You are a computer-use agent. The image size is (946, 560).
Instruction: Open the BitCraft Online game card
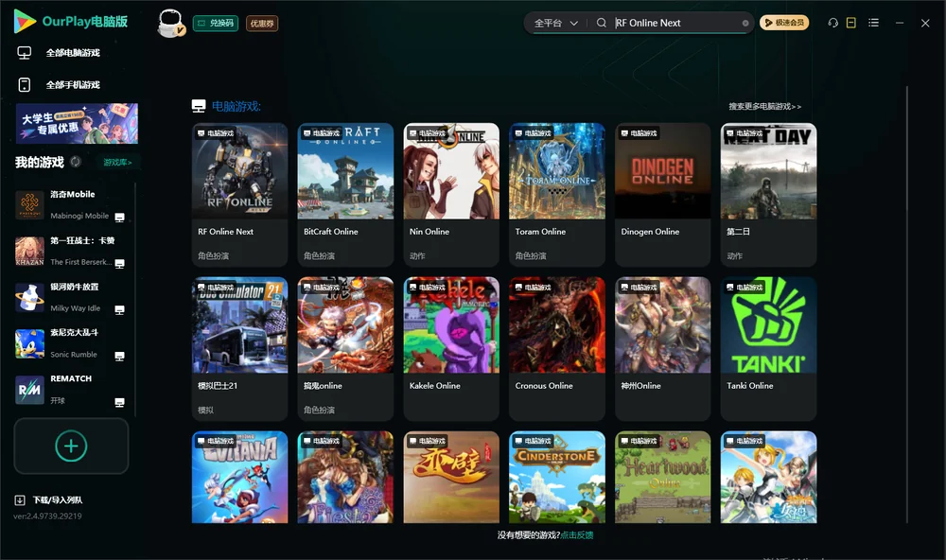click(x=345, y=194)
